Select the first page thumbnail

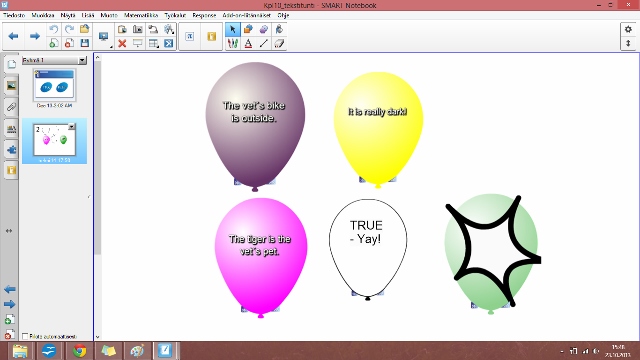click(x=54, y=85)
